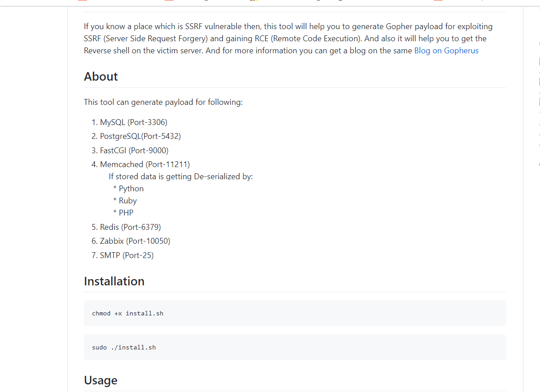The image size is (540, 392).
Task: Click the Memcached (Port-11211) list entry
Action: point(145,164)
